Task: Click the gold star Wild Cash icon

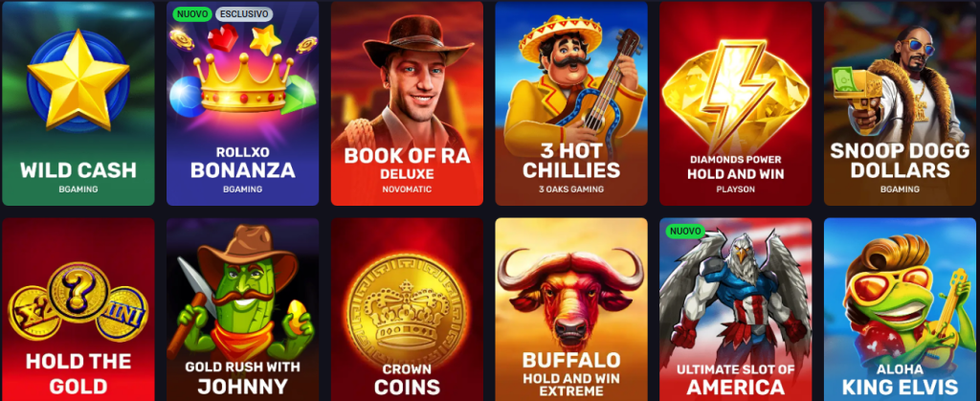Action: (x=78, y=80)
